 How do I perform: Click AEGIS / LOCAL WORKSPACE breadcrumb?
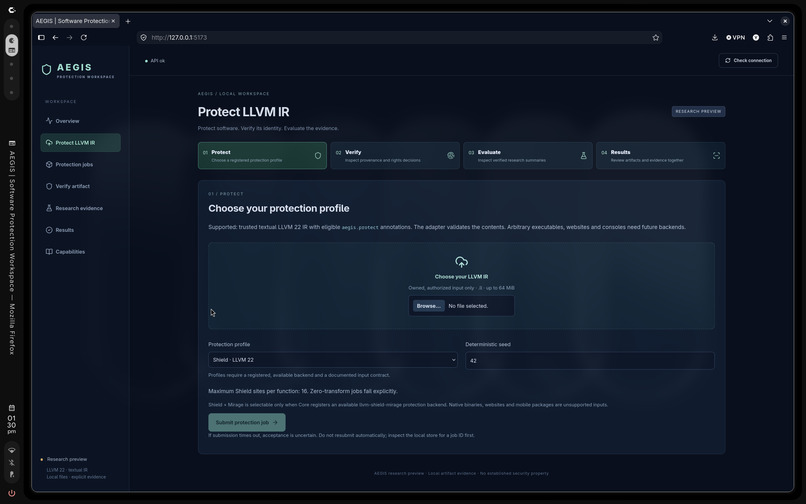click(233, 94)
